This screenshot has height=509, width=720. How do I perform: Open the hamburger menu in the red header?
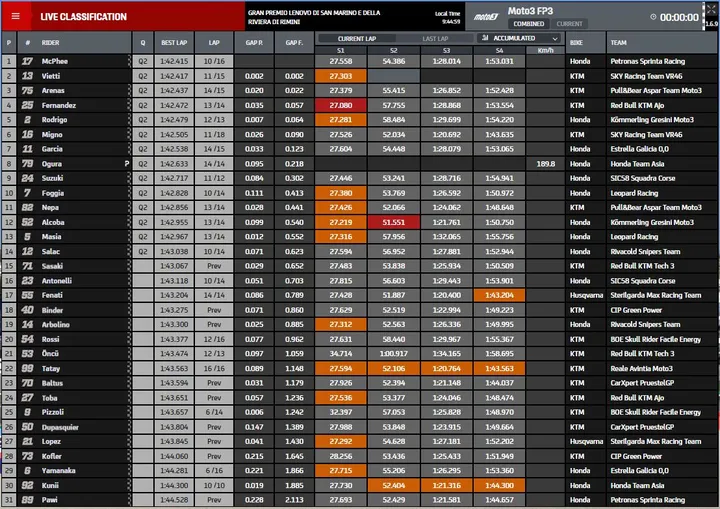tap(16, 16)
